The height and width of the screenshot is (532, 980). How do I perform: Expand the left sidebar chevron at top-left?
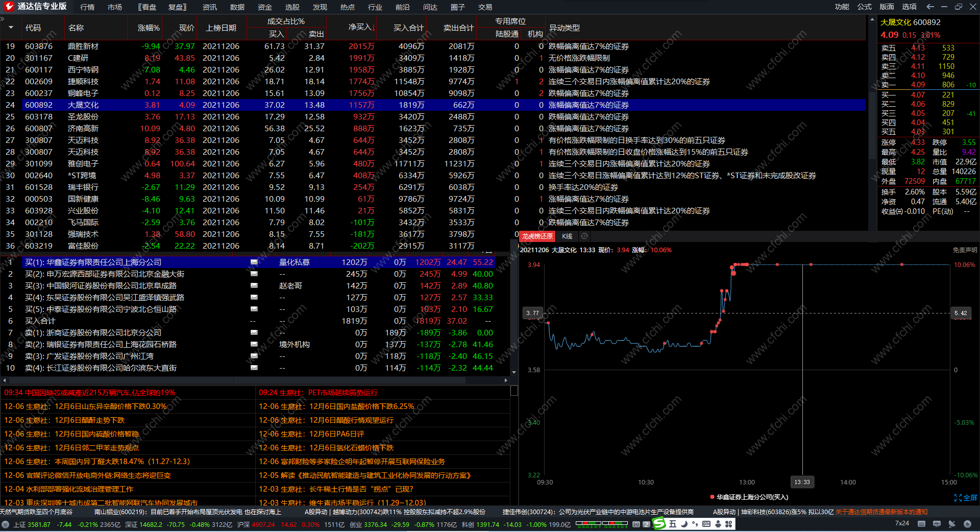tap(3, 19)
